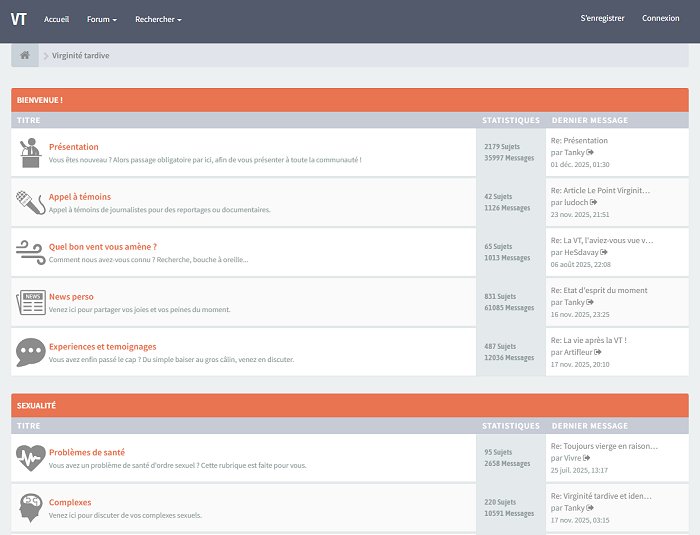
Task: Click the microphone icon for Appel à témoins
Action: click(x=30, y=202)
